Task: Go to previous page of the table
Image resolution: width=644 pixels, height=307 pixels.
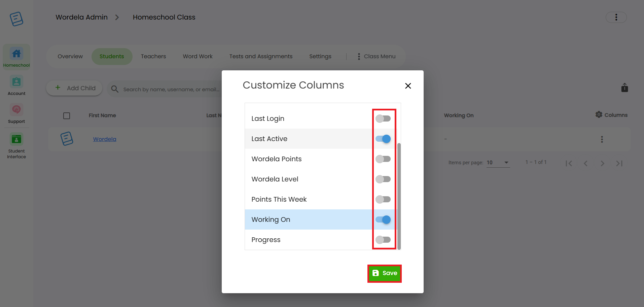Action: coord(586,163)
